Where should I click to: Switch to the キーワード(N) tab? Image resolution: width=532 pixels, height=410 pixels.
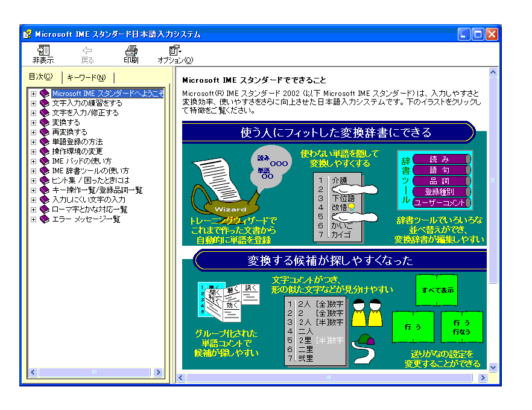(86, 77)
